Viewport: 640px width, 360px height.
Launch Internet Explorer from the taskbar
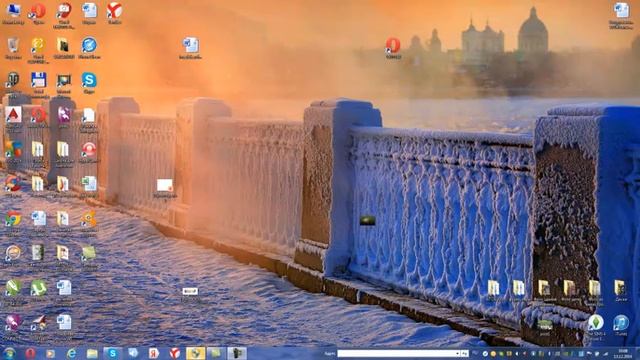(x=71, y=353)
